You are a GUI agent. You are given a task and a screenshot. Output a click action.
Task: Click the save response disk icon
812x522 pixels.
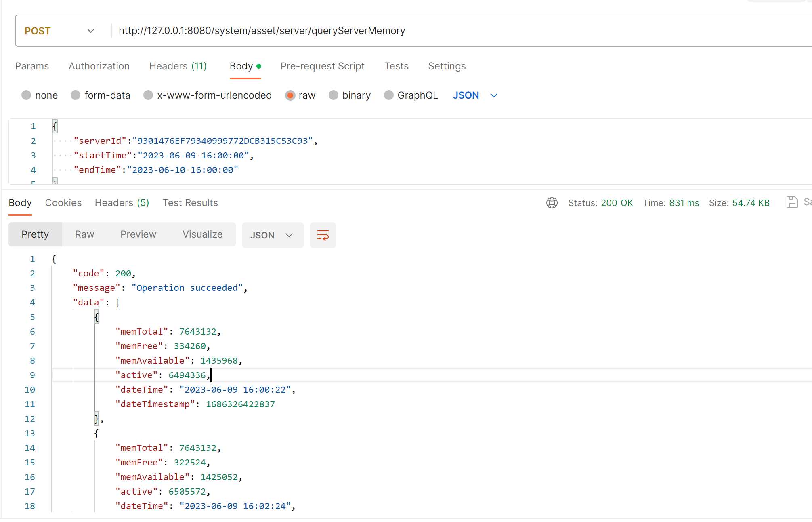[792, 202]
